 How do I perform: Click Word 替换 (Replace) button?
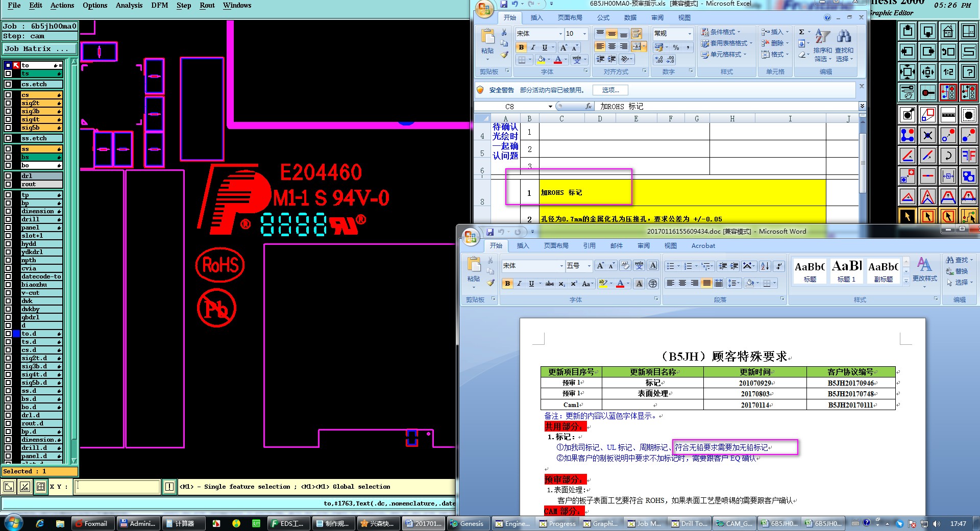coord(957,271)
